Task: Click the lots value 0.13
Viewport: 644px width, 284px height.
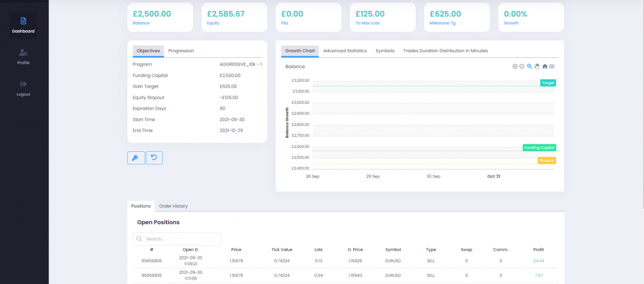Action: pyautogui.click(x=318, y=261)
